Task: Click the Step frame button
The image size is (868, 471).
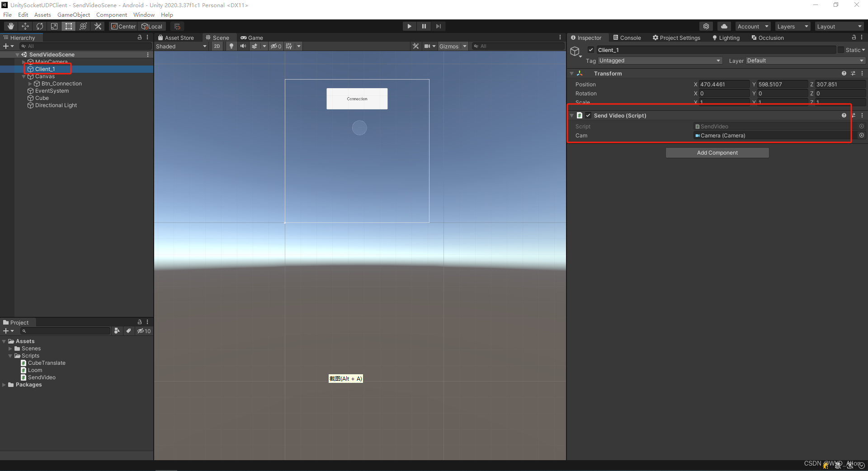Action: click(438, 26)
